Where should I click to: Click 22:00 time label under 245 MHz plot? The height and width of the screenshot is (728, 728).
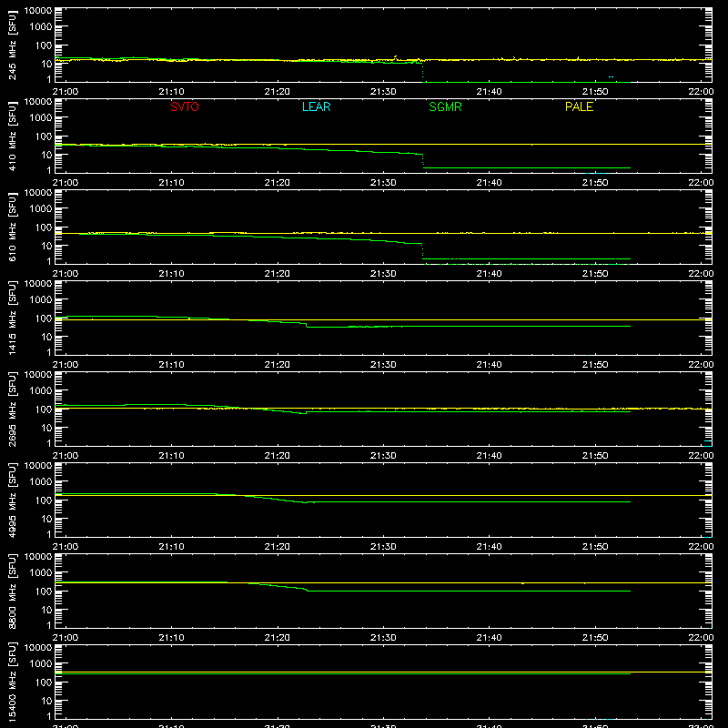pos(701,92)
